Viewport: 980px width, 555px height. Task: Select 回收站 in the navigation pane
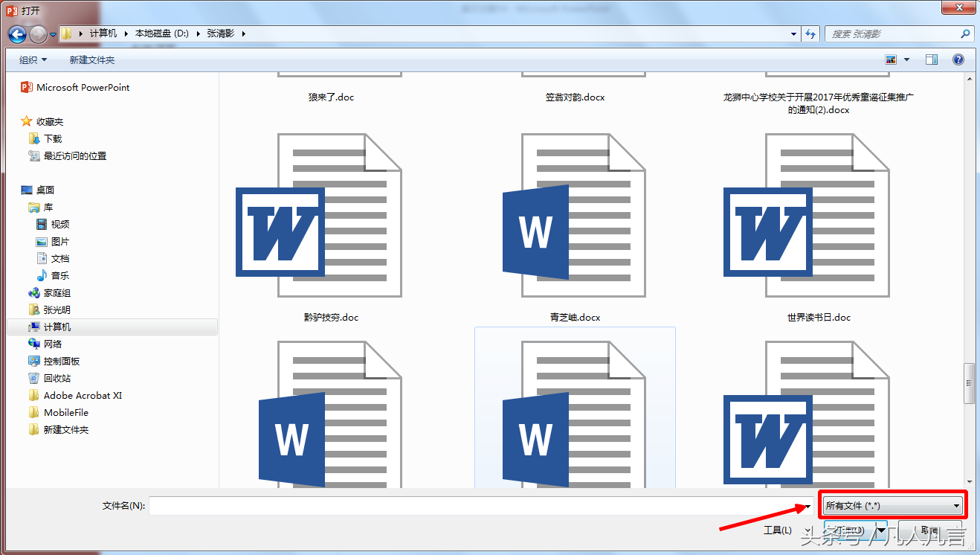tap(50, 378)
